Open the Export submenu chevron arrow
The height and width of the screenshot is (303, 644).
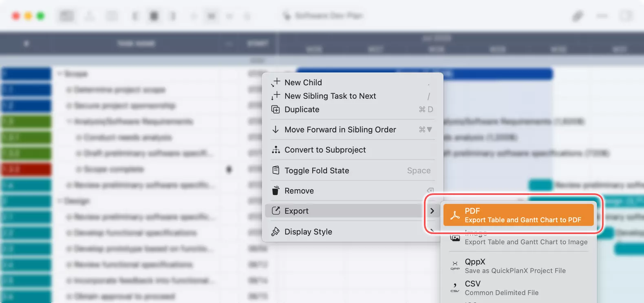click(x=432, y=211)
